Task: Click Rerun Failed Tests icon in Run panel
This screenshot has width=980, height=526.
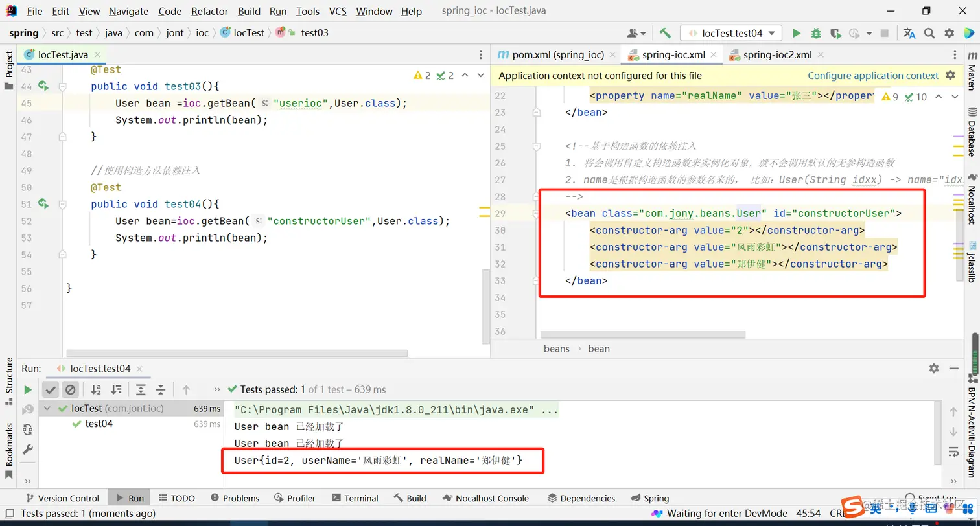Action: 28,409
